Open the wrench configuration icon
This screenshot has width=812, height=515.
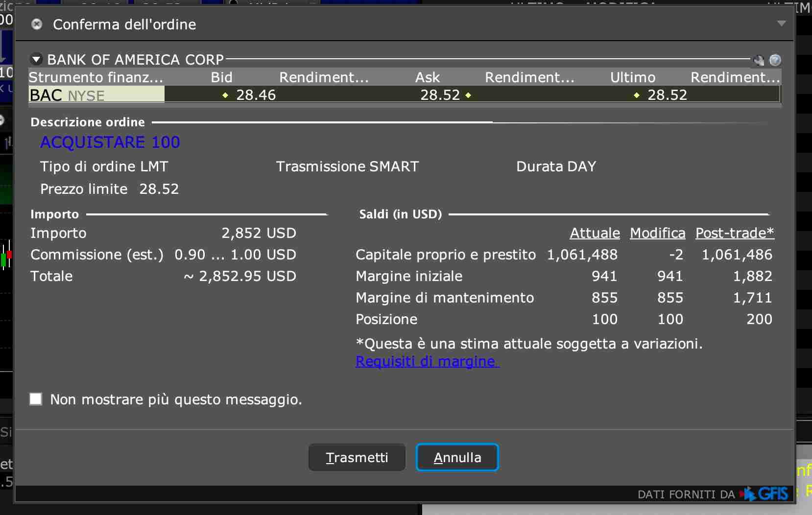(759, 60)
